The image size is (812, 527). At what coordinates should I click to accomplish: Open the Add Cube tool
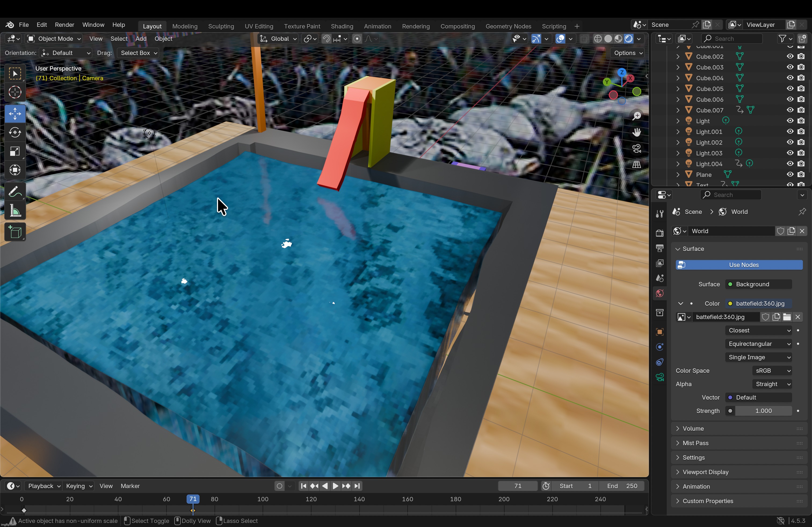click(x=15, y=232)
